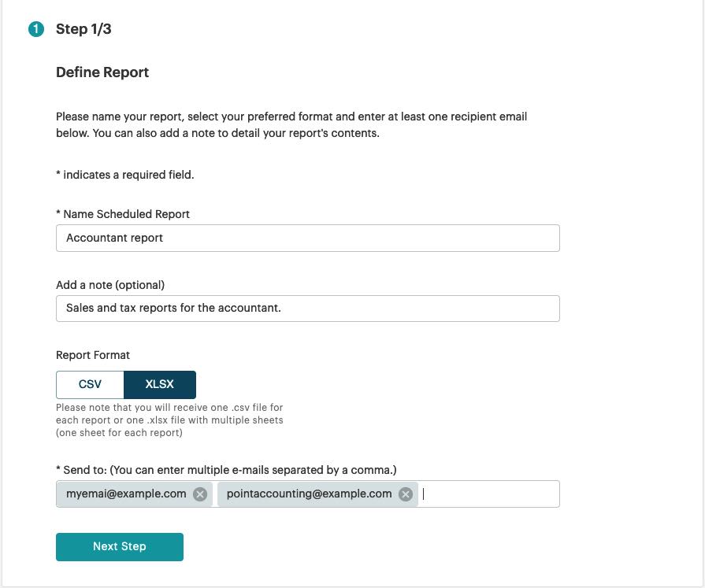Select the pointaccounting@example.com email chip
This screenshot has width=705, height=588.
(309, 494)
